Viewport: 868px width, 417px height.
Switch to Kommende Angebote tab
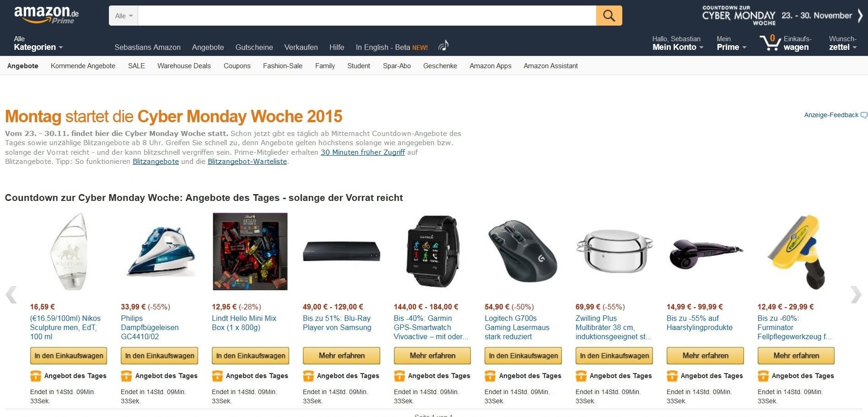point(83,66)
